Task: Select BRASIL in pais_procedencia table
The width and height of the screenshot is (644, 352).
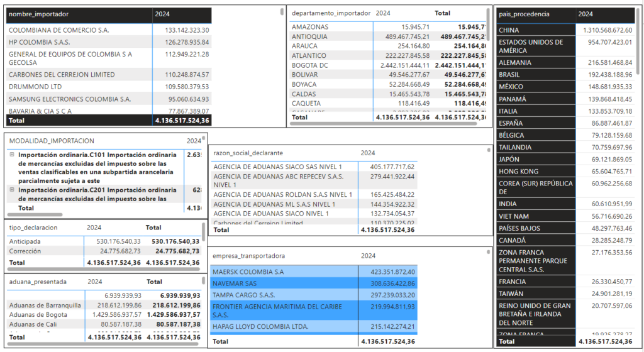Action: point(565,75)
